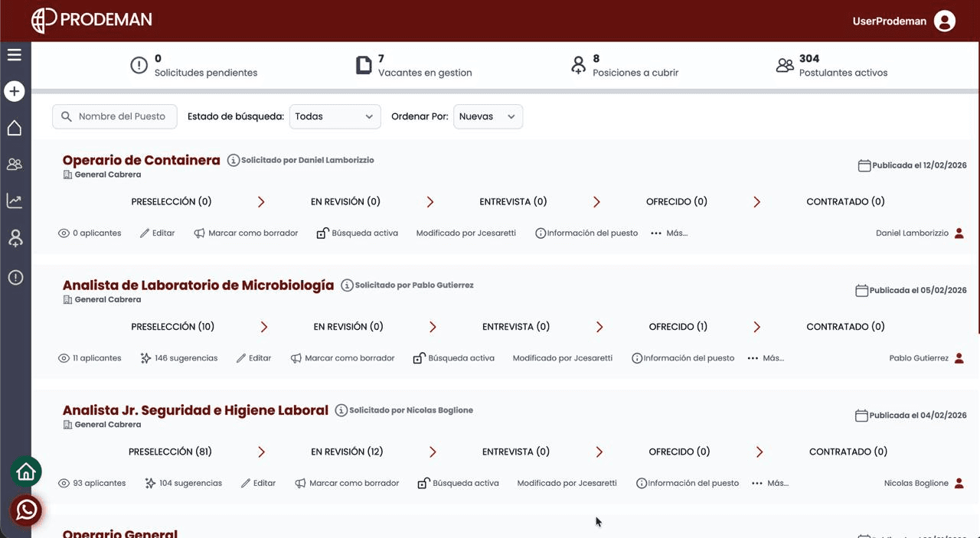The width and height of the screenshot is (980, 538).
Task: Open the hamburger menu in the sidebar
Action: [x=15, y=54]
